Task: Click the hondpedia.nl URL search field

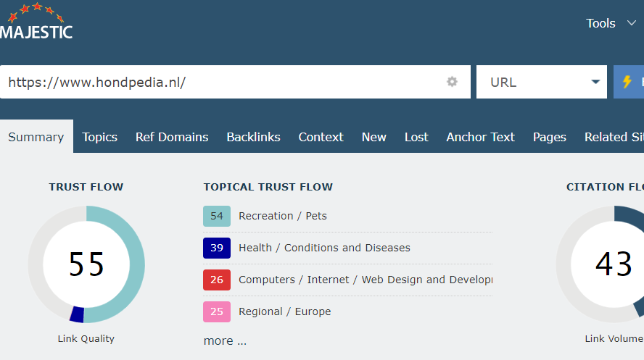Action: pos(235,82)
